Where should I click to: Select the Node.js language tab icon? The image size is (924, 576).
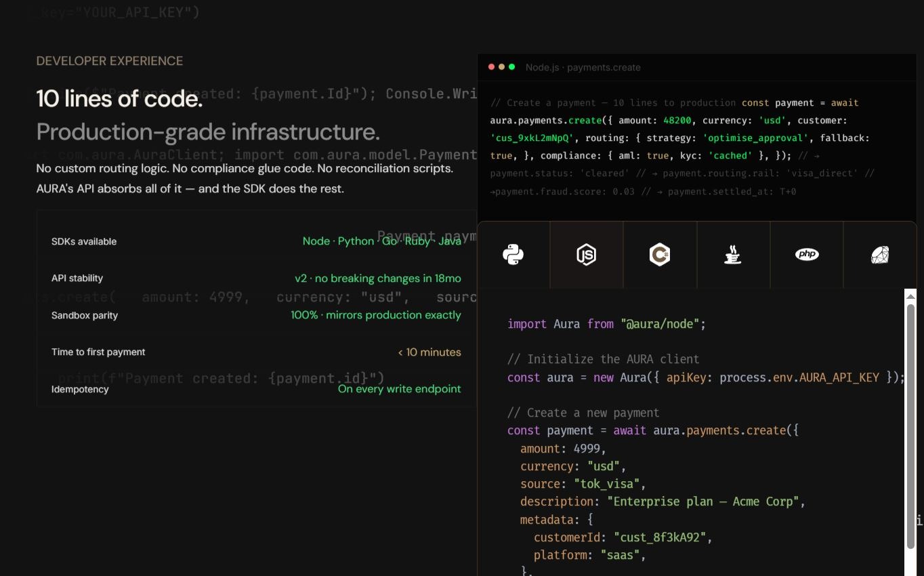coord(587,255)
